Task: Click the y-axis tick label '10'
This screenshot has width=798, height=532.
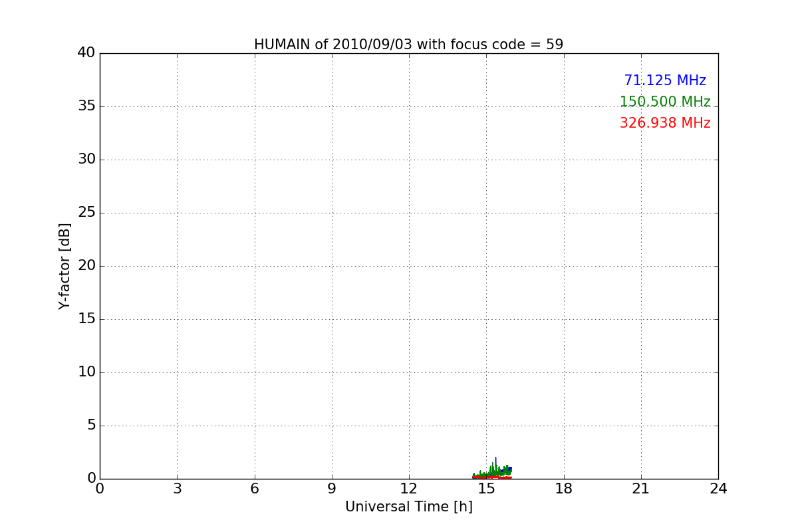Action: click(86, 372)
